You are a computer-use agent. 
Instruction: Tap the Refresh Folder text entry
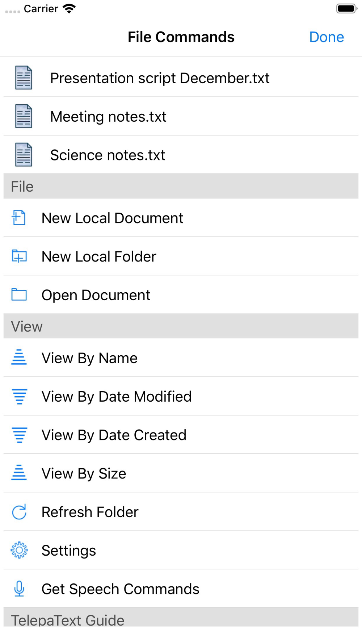[x=90, y=512]
